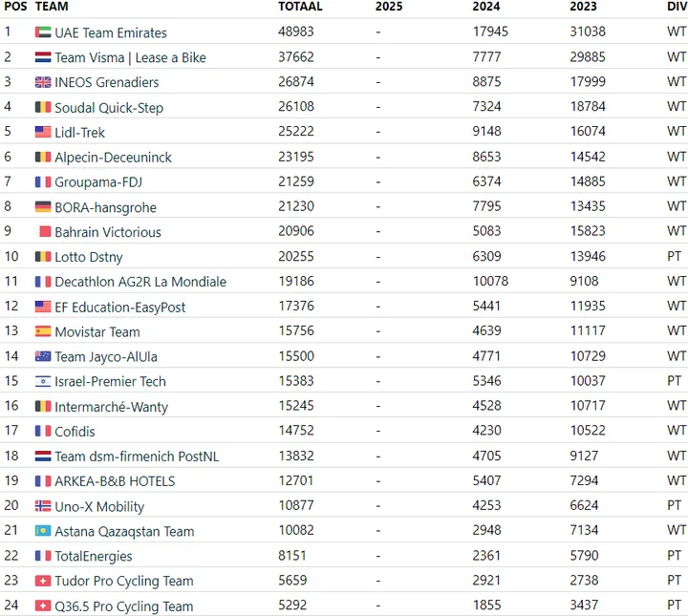Click the TEAM column header
This screenshot has width=688, height=616.
[x=52, y=7]
